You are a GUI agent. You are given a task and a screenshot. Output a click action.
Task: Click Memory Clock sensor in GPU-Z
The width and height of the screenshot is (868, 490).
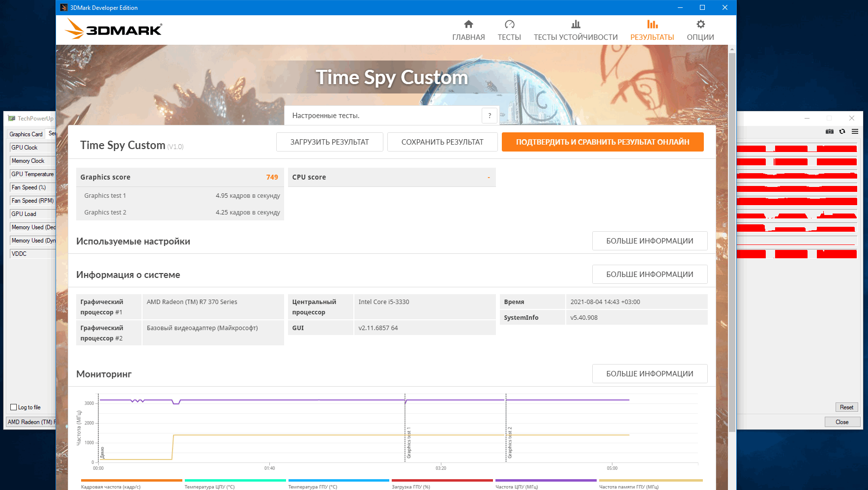coord(32,161)
